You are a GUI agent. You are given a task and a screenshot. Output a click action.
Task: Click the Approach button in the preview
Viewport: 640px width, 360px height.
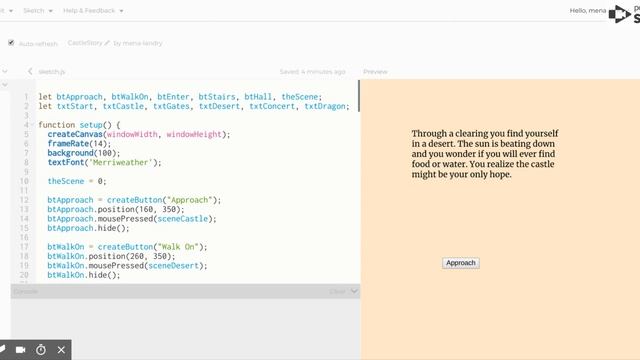pos(460,263)
